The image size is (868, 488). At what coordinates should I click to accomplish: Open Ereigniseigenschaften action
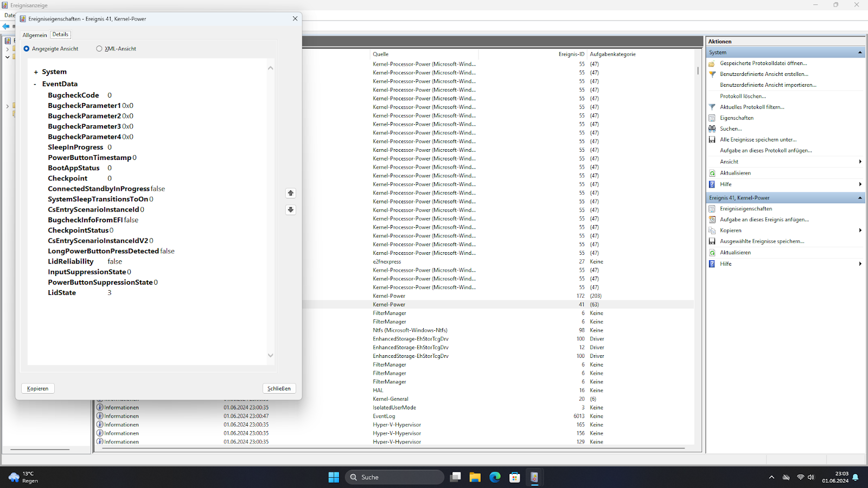point(746,209)
